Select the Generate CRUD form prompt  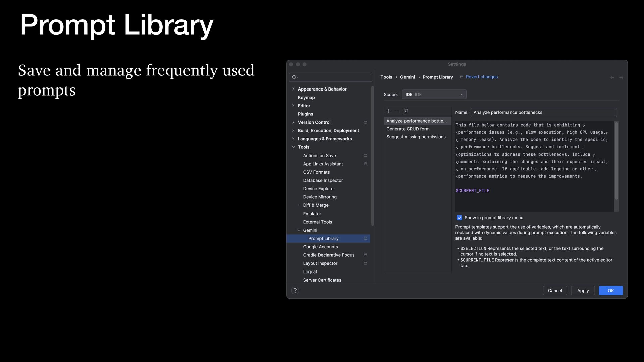point(408,129)
